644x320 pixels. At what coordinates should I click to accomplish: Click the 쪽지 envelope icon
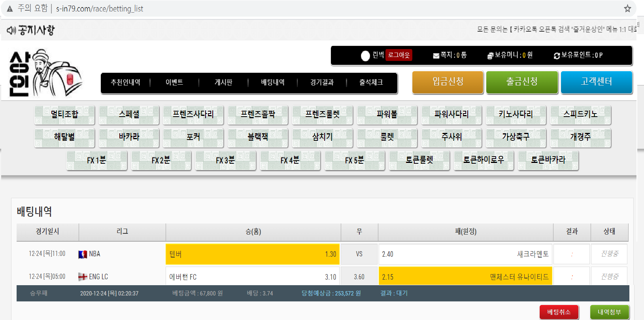coord(436,56)
